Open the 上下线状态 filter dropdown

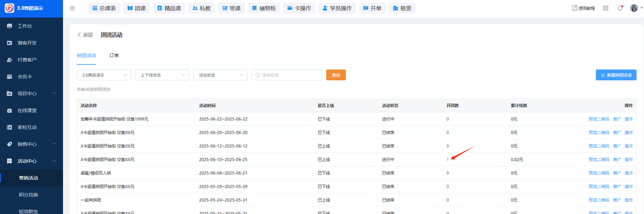[162, 75]
